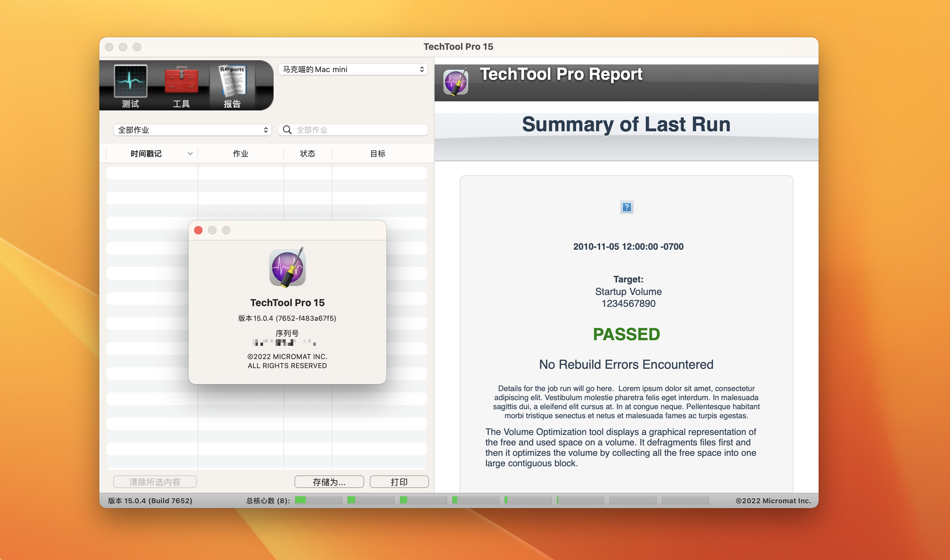Viewport: 950px width, 560px height.
Task: Click the app icon in About dialog
Action: click(288, 267)
